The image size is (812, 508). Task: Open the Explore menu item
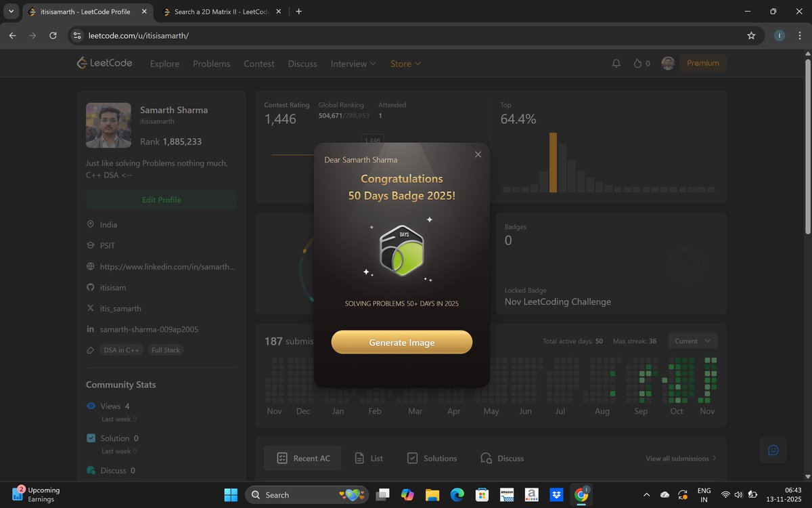[164, 64]
